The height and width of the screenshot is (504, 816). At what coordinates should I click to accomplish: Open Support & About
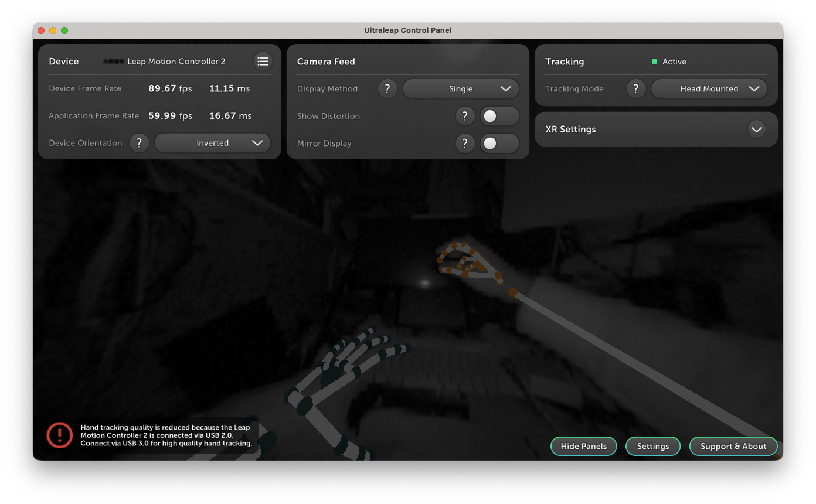click(733, 446)
